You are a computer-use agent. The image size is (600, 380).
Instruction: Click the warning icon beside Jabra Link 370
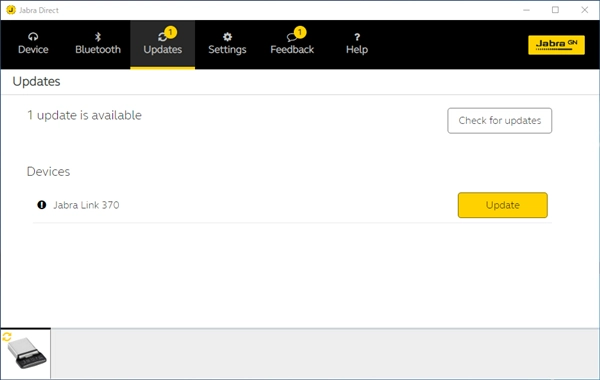[42, 205]
